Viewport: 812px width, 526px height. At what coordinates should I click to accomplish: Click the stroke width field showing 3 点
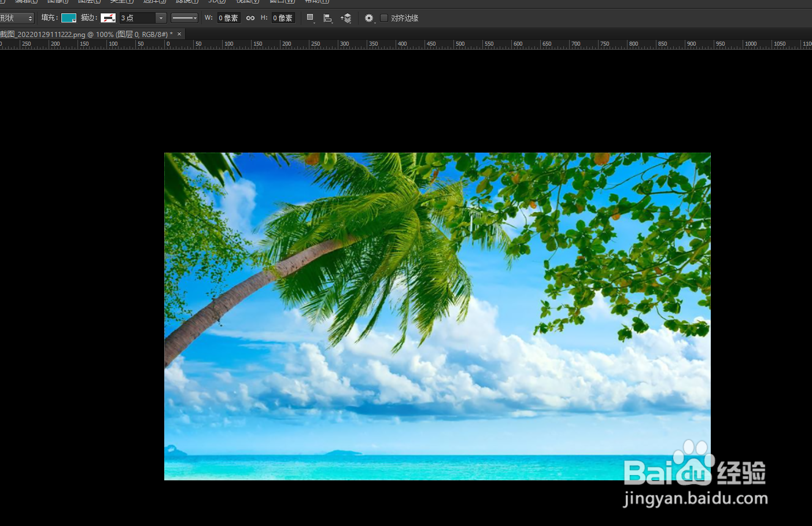pyautogui.click(x=138, y=18)
